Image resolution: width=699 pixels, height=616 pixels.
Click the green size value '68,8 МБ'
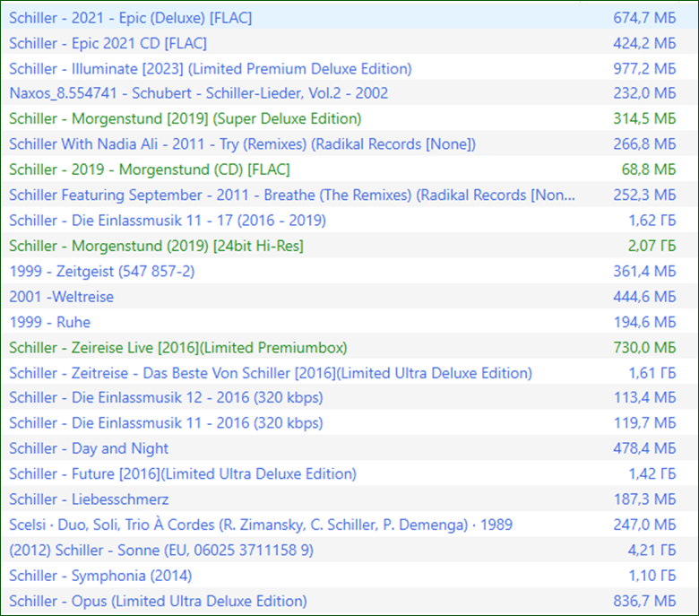tap(649, 169)
